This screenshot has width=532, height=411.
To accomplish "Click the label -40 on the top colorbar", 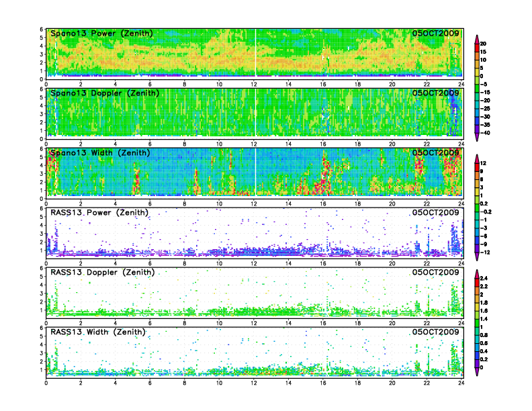I will pyautogui.click(x=485, y=133).
